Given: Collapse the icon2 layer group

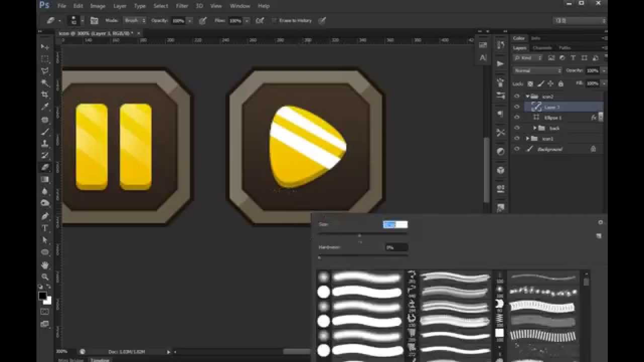Looking at the screenshot, I should 528,97.
